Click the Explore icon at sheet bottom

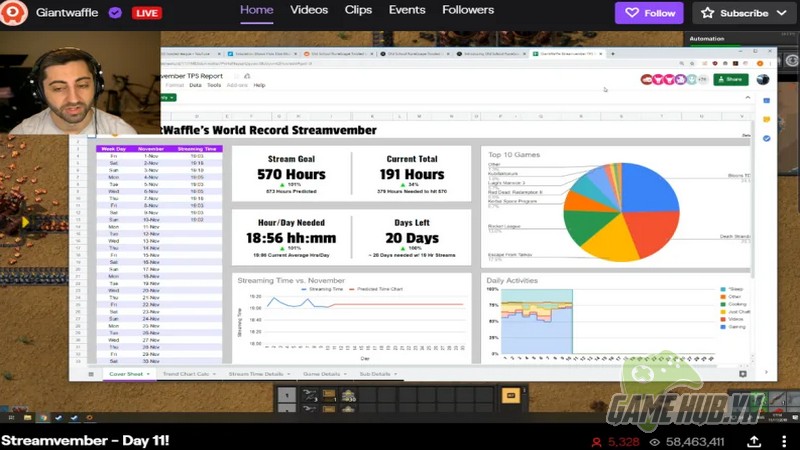click(x=743, y=374)
